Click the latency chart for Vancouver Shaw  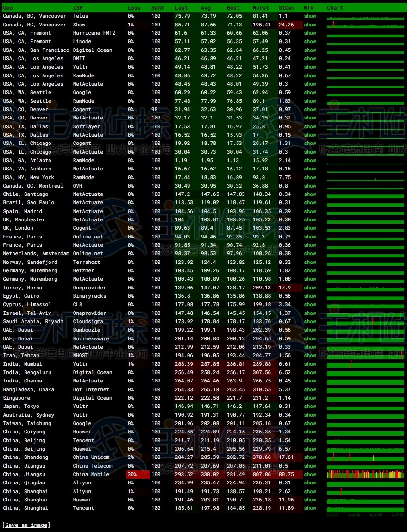pyautogui.click(x=365, y=25)
